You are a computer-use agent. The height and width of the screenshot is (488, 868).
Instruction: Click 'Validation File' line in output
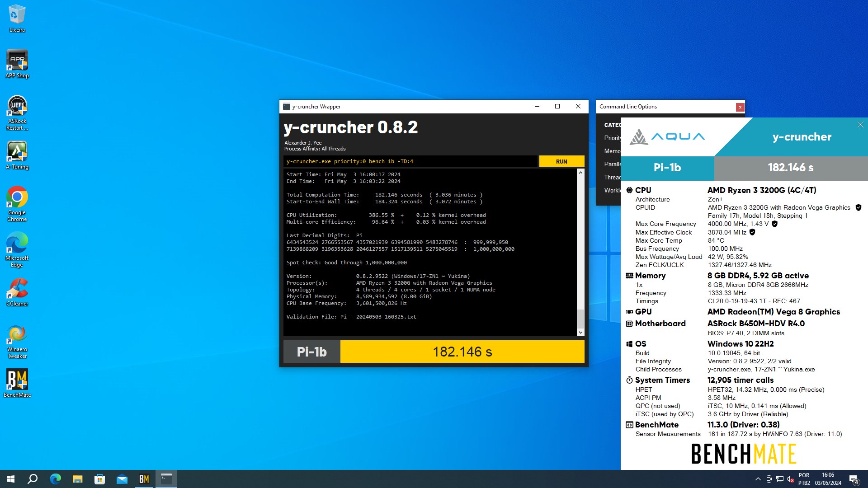coord(351,317)
